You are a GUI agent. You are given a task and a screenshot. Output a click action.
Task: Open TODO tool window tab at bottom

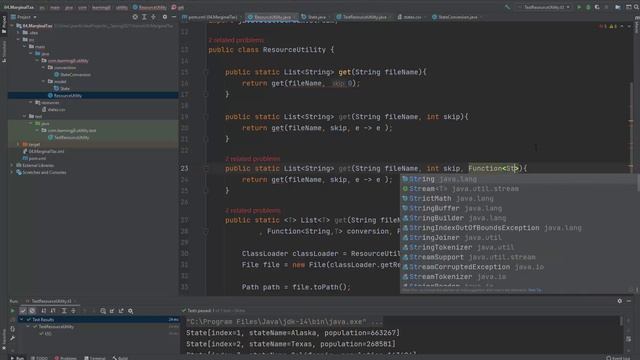click(x=39, y=358)
